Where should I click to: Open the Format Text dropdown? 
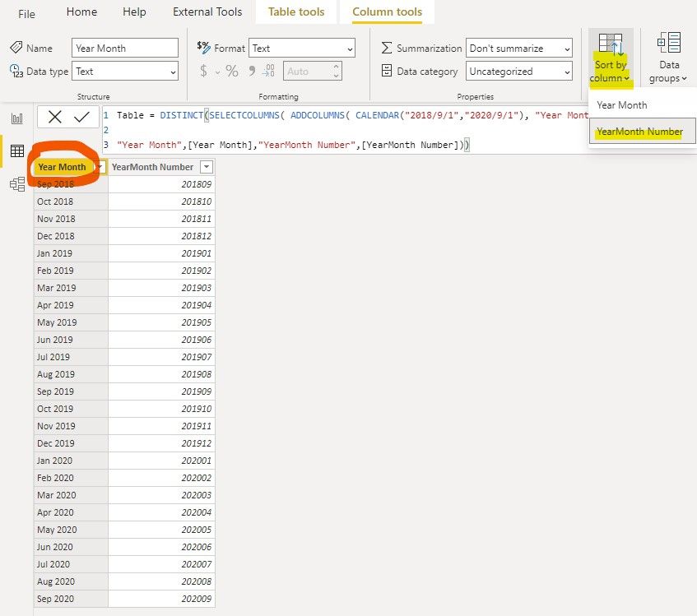(x=302, y=48)
